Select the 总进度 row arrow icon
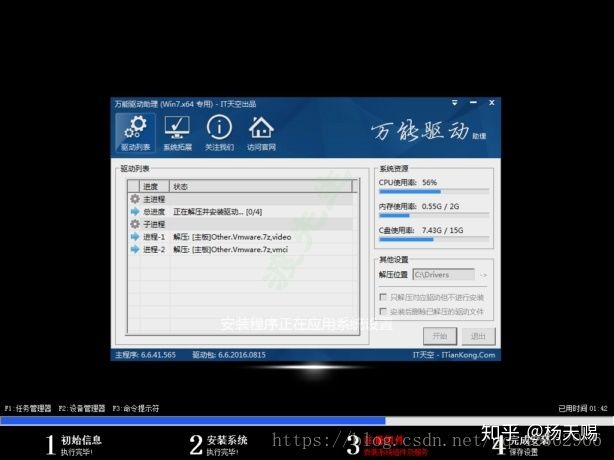Screen dimensions: 614x460 tap(135, 211)
